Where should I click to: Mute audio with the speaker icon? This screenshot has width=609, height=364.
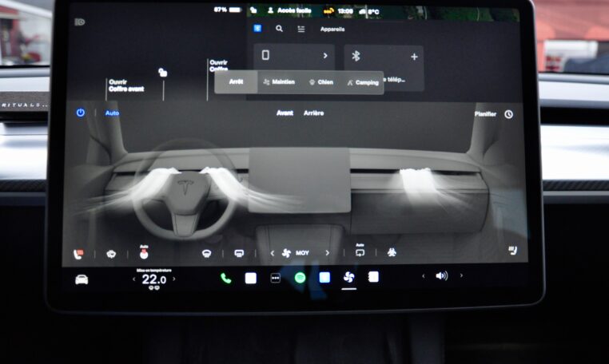[442, 276]
